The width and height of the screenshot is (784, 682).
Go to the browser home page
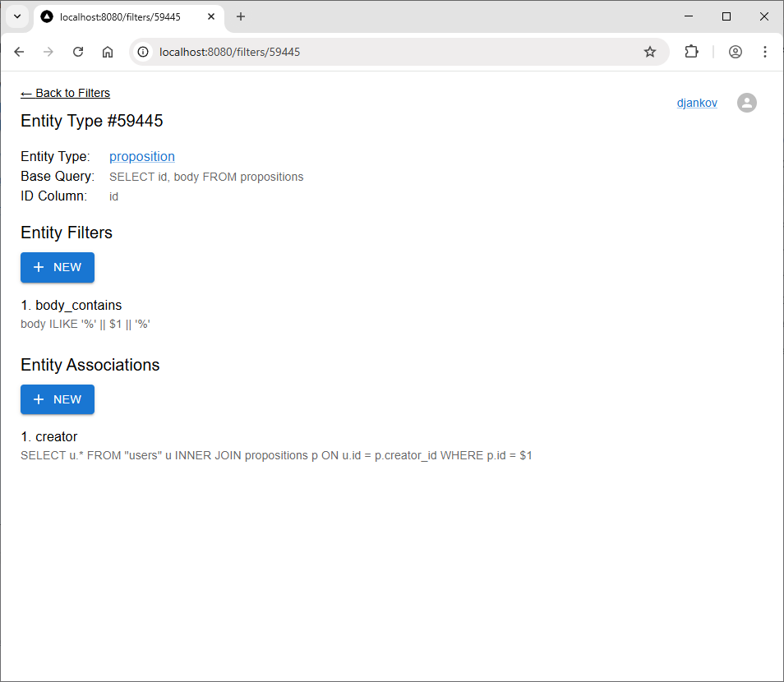click(108, 52)
